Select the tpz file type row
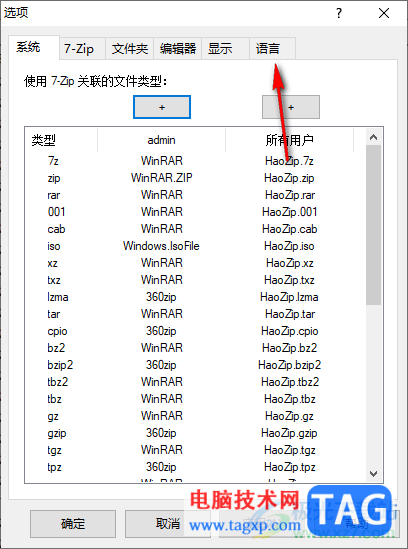 pyautogui.click(x=194, y=467)
